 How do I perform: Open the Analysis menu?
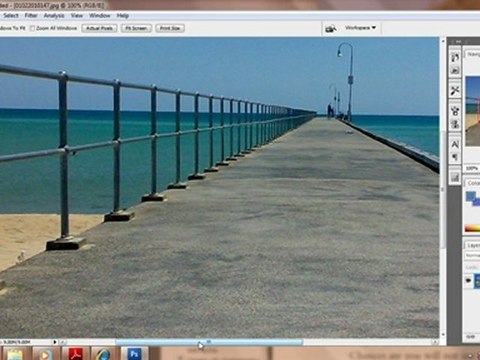coord(54,15)
